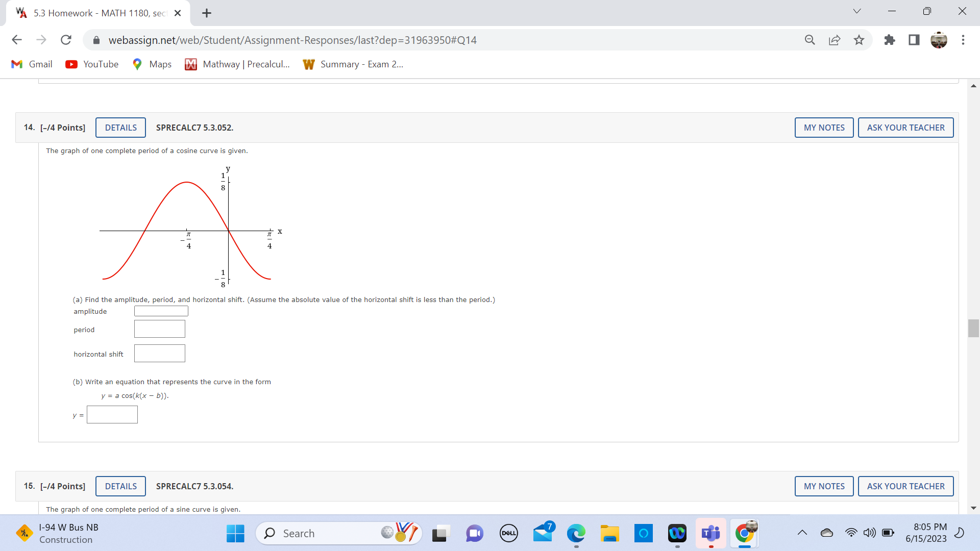Screen dimensions: 980x551
Task: Expand the tab search chevron
Action: (856, 11)
